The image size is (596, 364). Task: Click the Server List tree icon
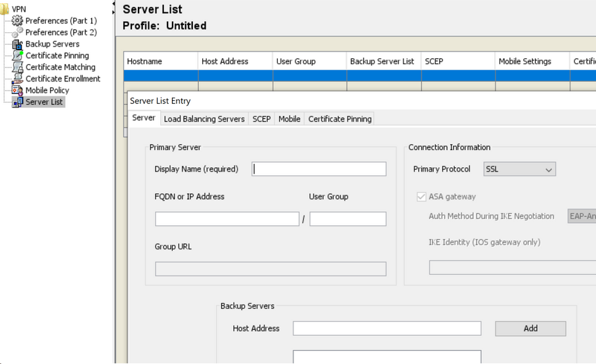point(17,102)
